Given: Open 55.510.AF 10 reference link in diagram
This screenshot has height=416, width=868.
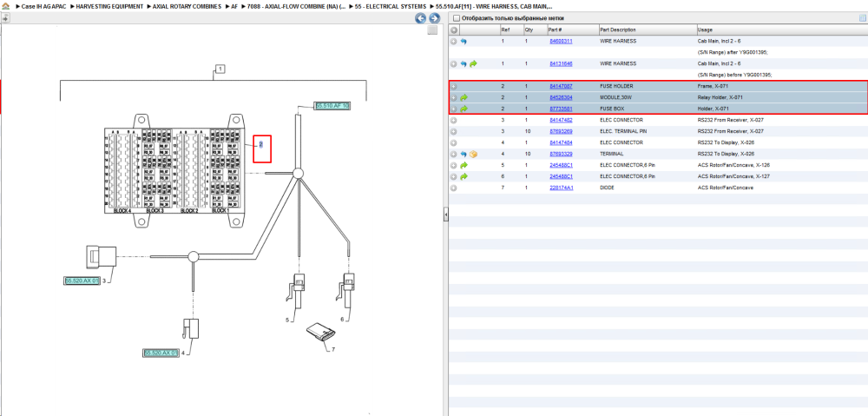Looking at the screenshot, I should tap(332, 105).
